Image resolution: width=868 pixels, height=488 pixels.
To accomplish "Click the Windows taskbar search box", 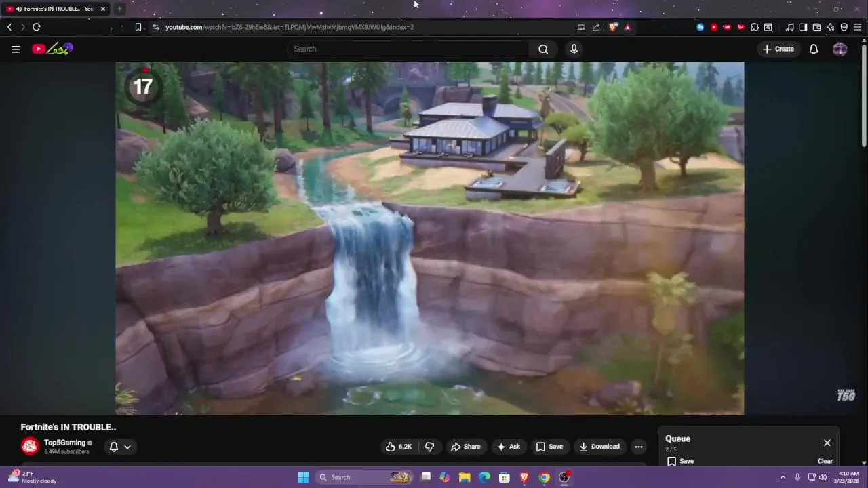I will pos(366,477).
